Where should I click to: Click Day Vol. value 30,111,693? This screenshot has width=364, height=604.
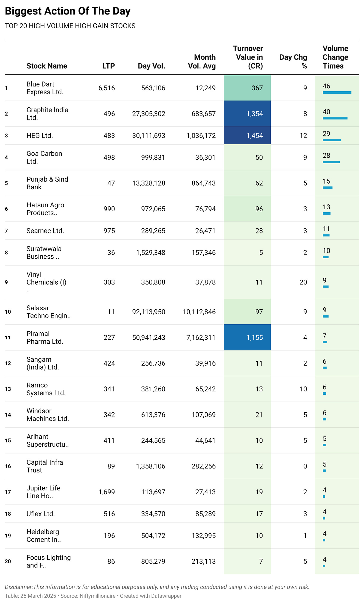[x=149, y=136]
